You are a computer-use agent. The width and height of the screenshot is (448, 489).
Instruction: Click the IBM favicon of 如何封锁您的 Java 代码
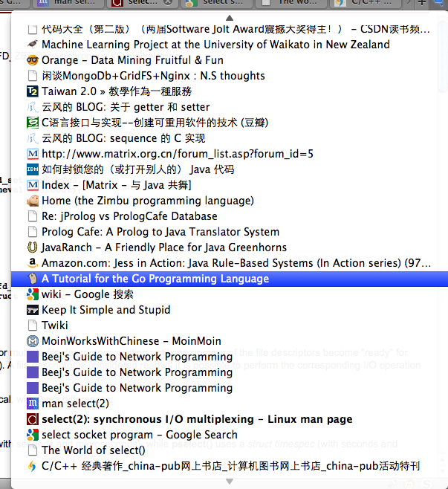(x=33, y=169)
